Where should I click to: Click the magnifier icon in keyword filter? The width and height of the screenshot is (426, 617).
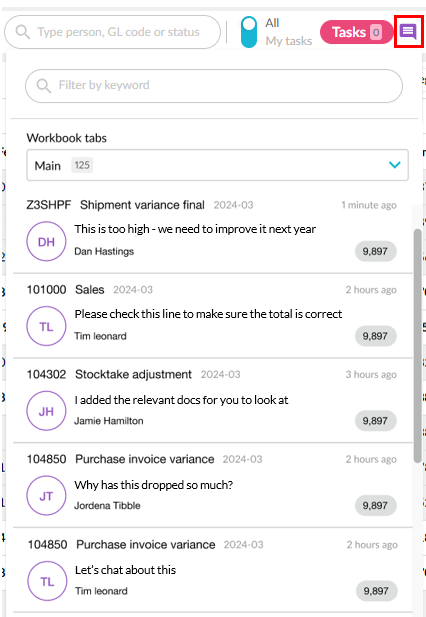click(44, 85)
